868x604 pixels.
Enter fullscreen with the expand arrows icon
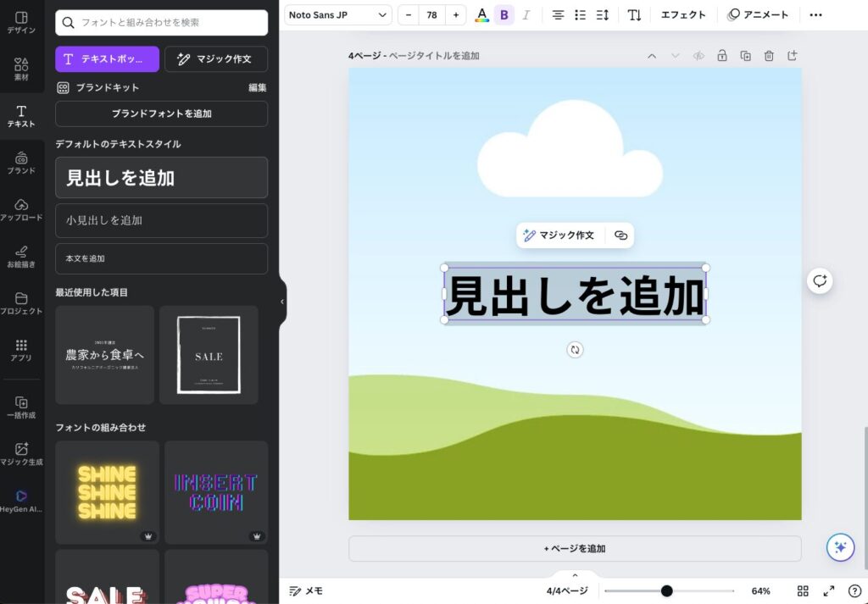point(829,590)
